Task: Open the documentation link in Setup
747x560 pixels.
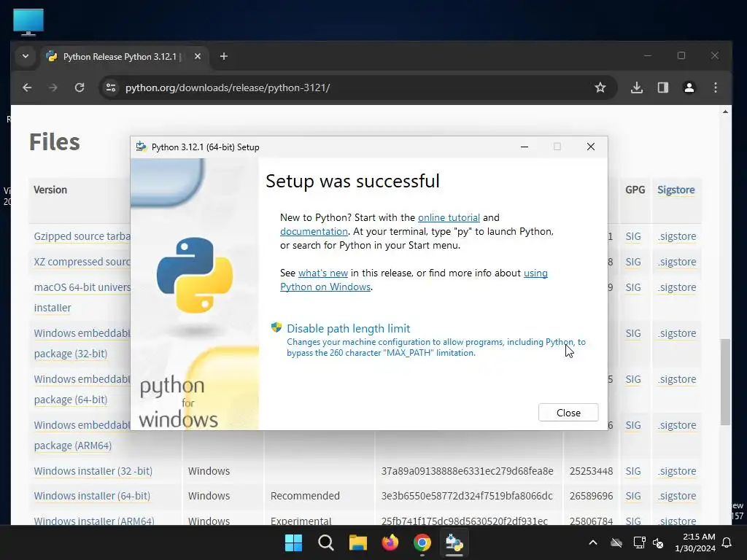Action: click(314, 231)
